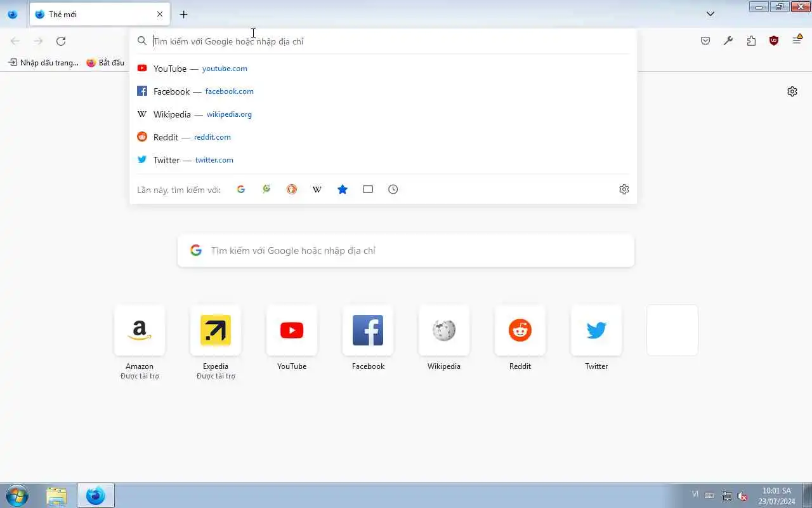Open the uBlock Origin shield icon
Image resolution: width=812 pixels, height=508 pixels.
point(774,41)
